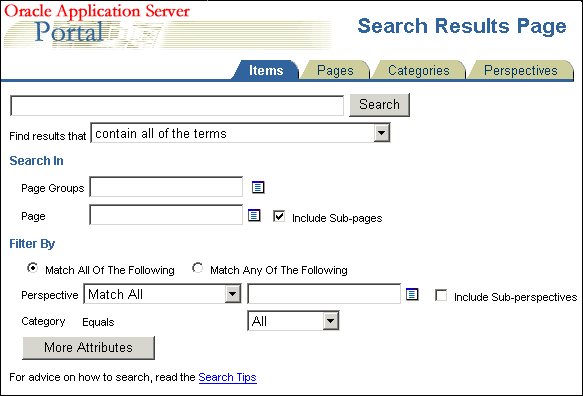Image resolution: width=583 pixels, height=396 pixels.
Task: Open the Page browse list icon
Action: [254, 215]
